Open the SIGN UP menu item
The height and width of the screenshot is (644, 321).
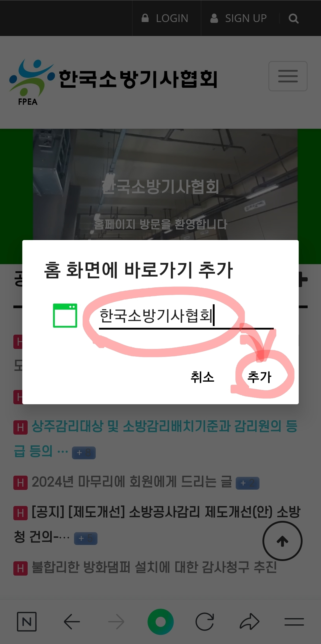point(239,18)
